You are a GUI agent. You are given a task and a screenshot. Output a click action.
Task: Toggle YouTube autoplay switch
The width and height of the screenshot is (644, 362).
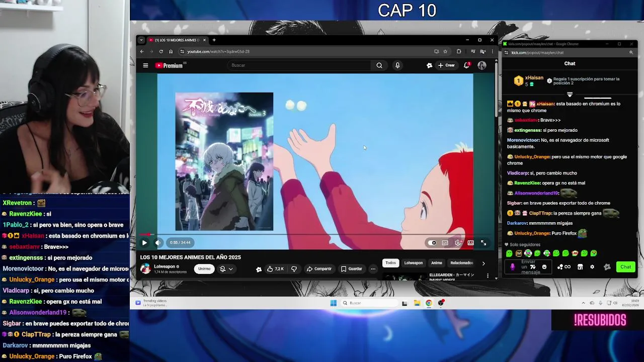[x=433, y=243]
